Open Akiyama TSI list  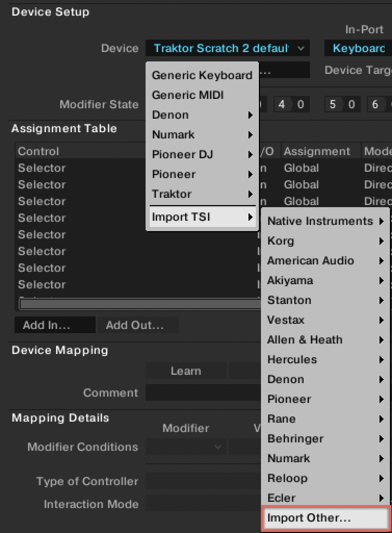click(x=325, y=281)
